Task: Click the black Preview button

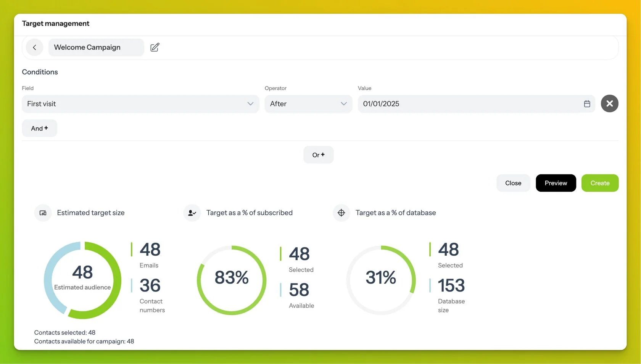Action: tap(556, 183)
